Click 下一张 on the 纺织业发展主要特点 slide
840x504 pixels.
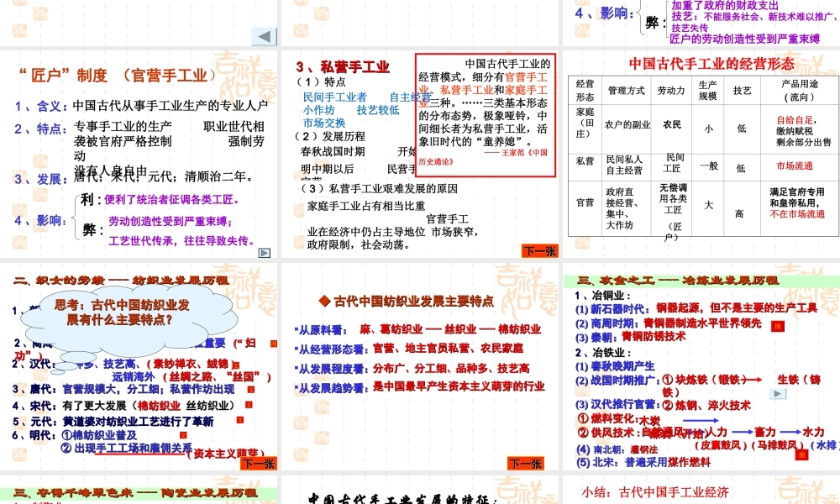pos(526,464)
